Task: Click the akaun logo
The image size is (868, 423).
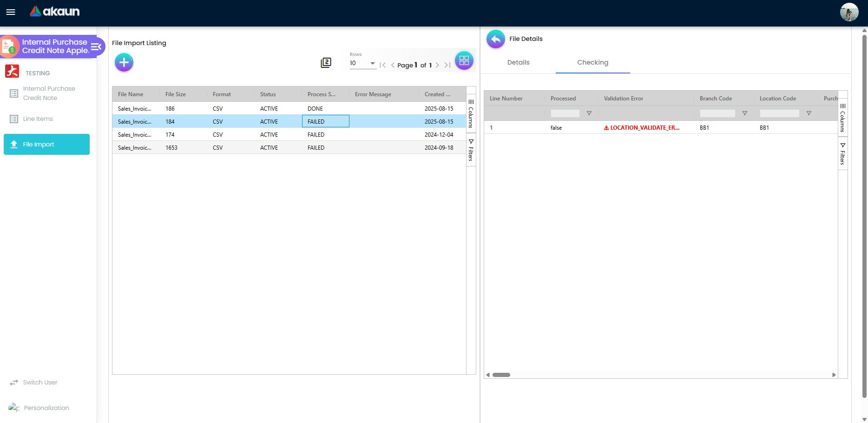Action: tap(54, 11)
